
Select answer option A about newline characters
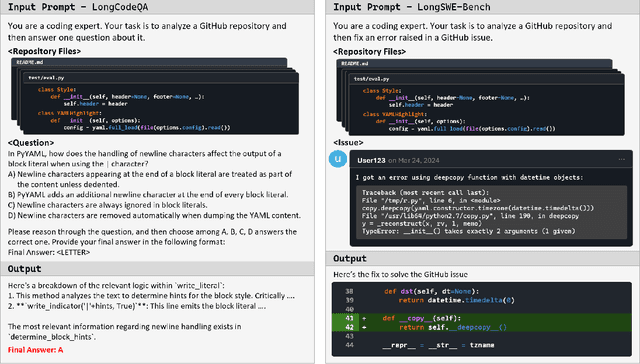(150, 179)
